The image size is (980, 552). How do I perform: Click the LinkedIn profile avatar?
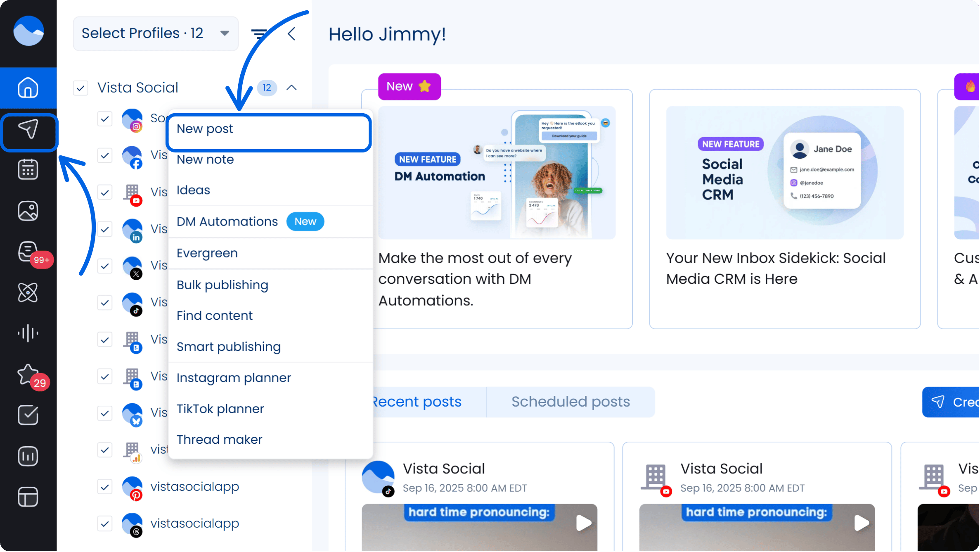click(x=133, y=230)
